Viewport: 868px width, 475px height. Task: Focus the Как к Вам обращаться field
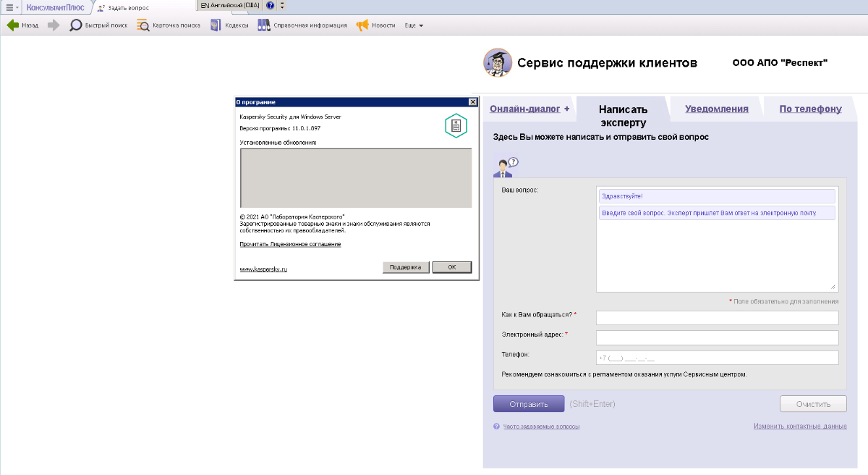pos(717,318)
